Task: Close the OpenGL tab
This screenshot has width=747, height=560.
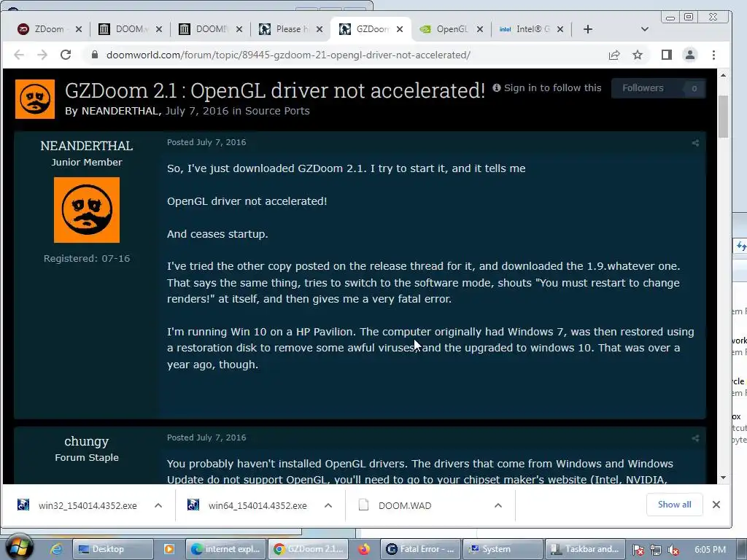Action: point(480,29)
